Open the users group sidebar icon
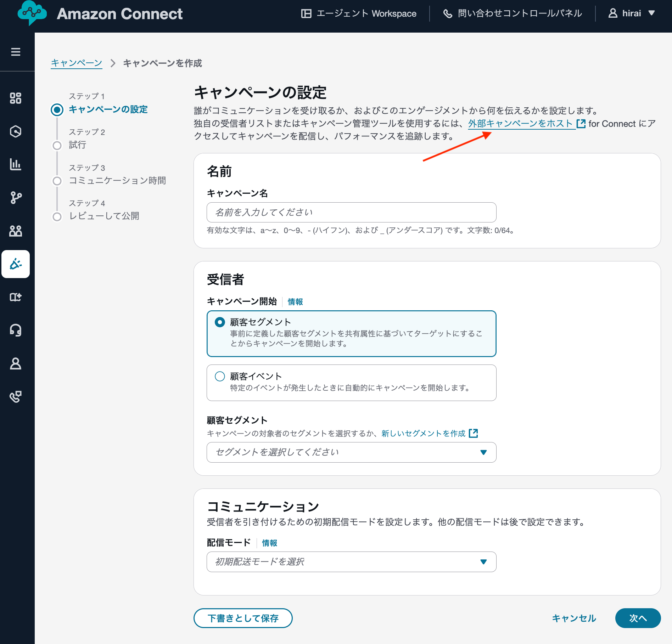 pyautogui.click(x=16, y=231)
